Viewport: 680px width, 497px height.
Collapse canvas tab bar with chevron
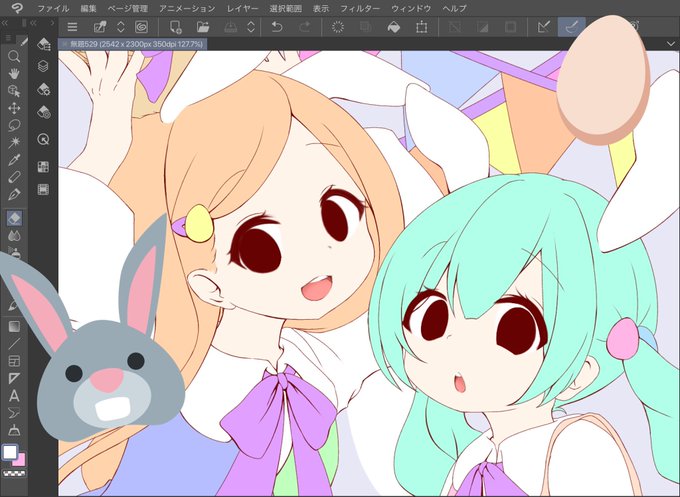pyautogui.click(x=671, y=44)
